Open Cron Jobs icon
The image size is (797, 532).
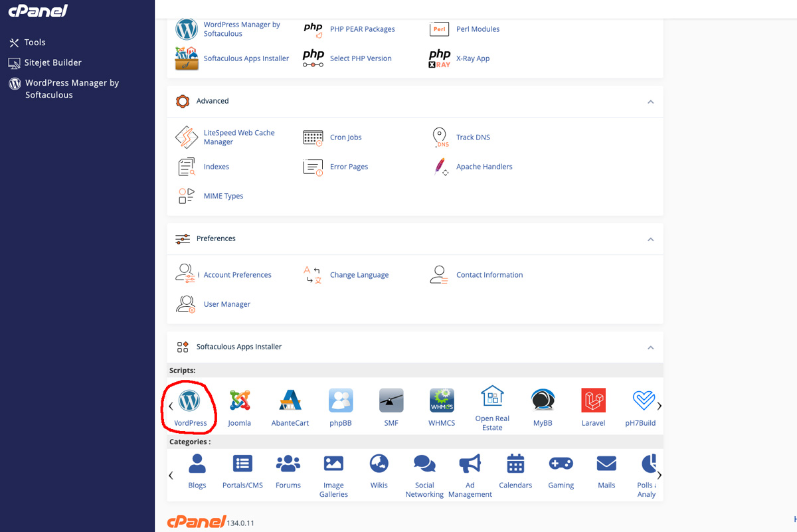pyautogui.click(x=313, y=137)
